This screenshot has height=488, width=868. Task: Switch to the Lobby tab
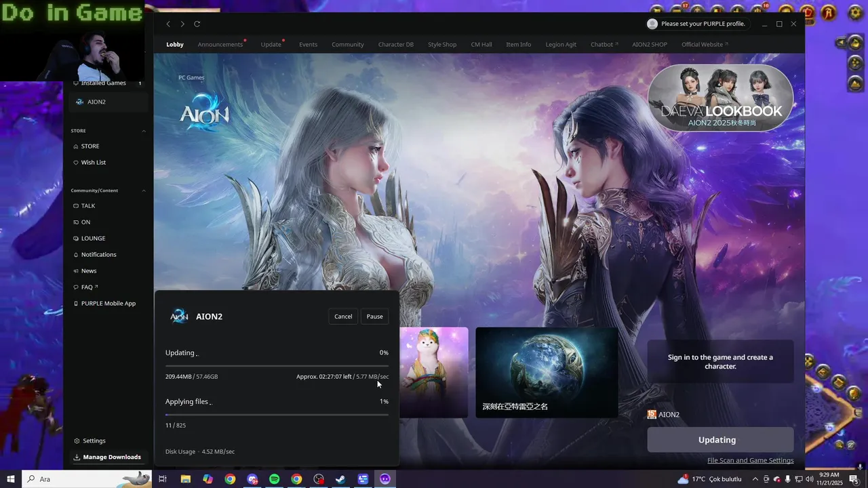click(x=175, y=45)
